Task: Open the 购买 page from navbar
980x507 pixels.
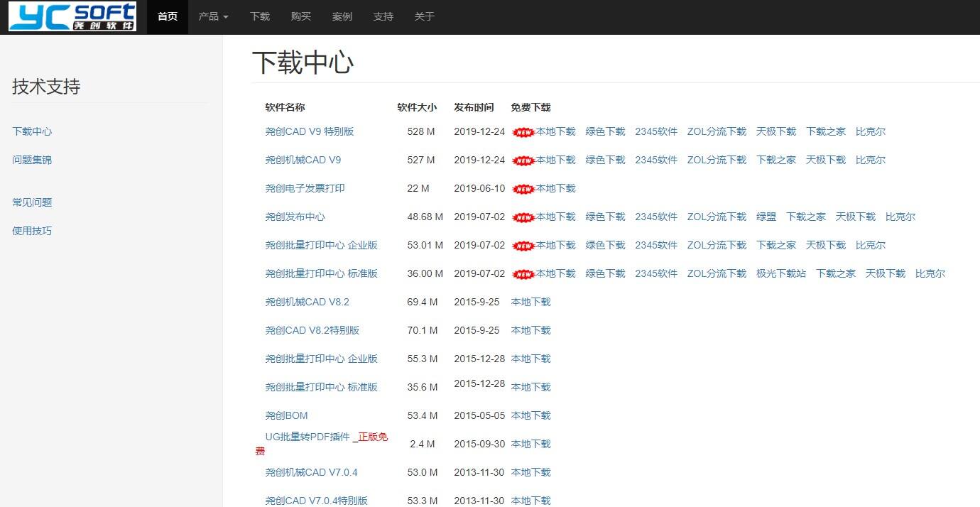Action: tap(301, 16)
